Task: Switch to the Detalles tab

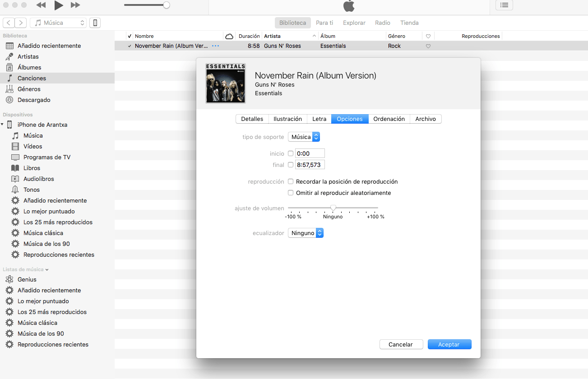Action: pos(252,119)
